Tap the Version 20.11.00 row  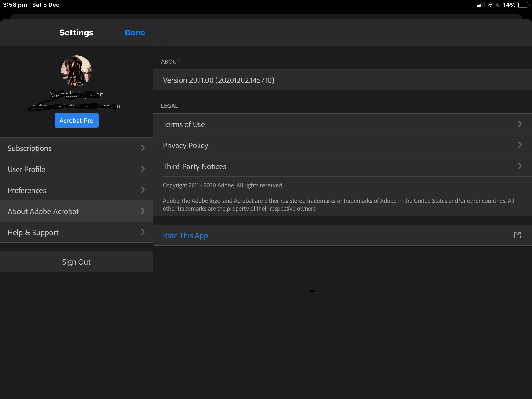[218, 80]
